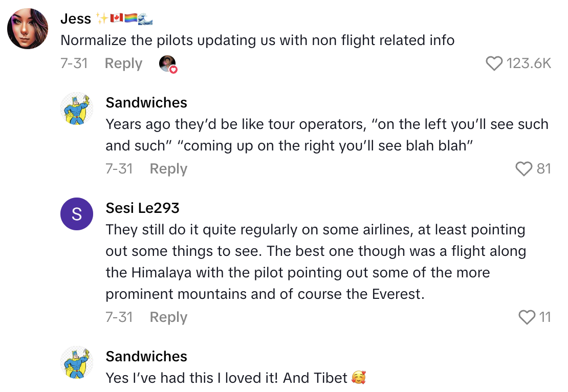
Task: Like Jess's comment with the heart icon
Action: [494, 63]
